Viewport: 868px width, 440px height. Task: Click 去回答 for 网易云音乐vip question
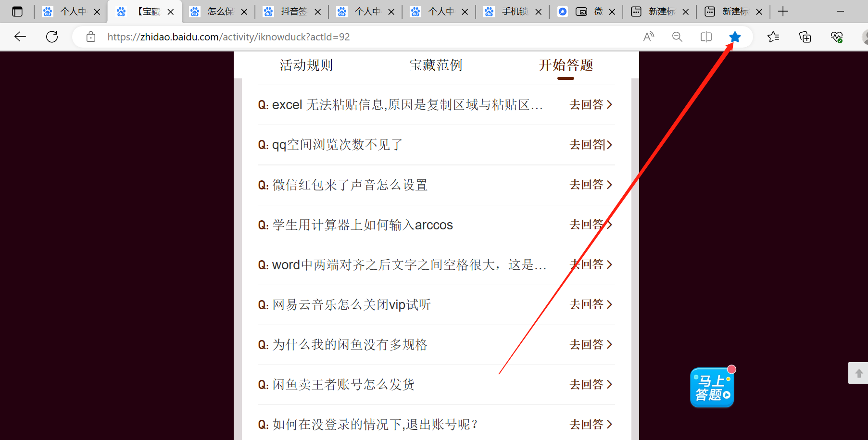click(591, 304)
